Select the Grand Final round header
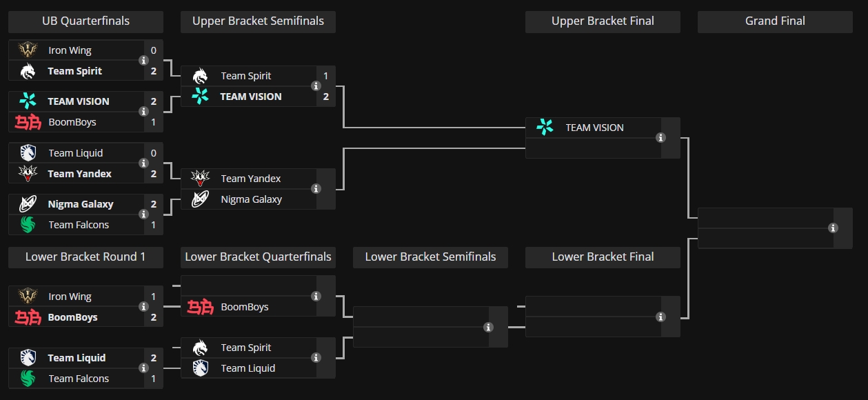The width and height of the screenshot is (868, 400). (x=775, y=21)
